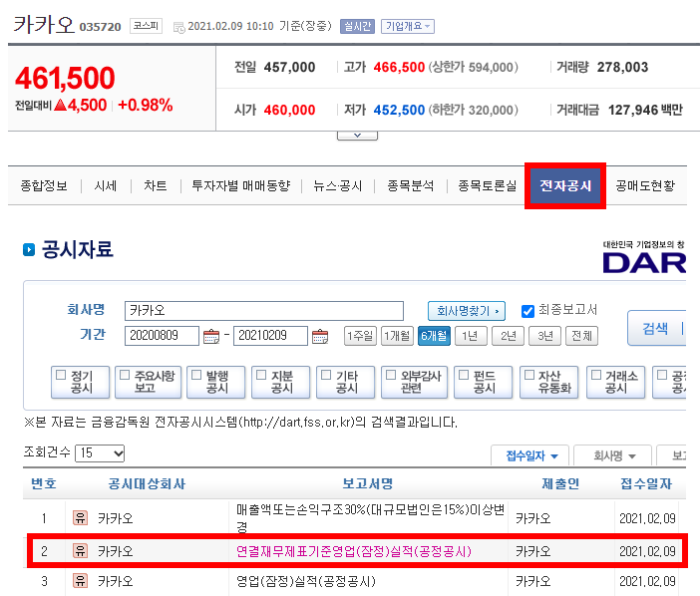Open the 기업개요 dropdown
Viewport: 700px width, 596px height.
pos(408,26)
